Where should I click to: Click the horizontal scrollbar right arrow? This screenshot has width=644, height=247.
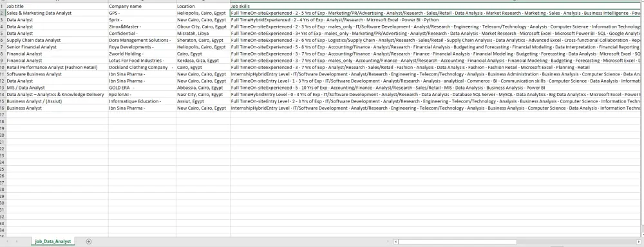(x=639, y=242)
